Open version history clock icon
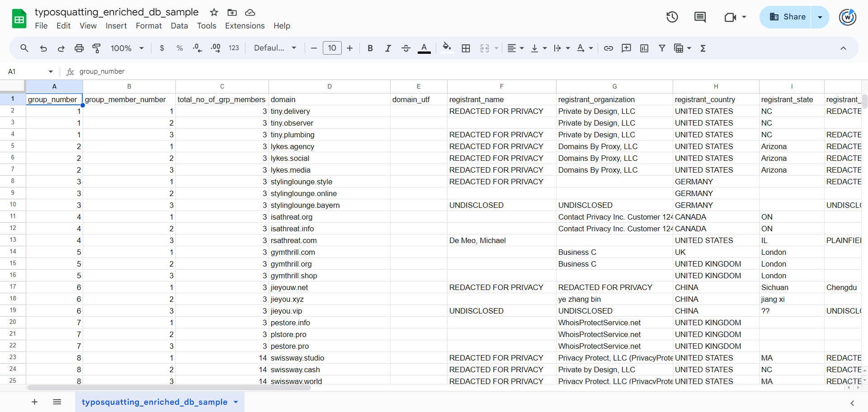 point(672,17)
